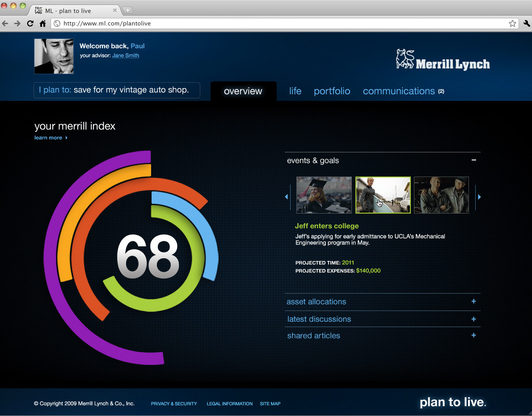Viewport: 532px width, 416px height.
Task: Bookmark the page with the star icon
Action: (x=512, y=23)
